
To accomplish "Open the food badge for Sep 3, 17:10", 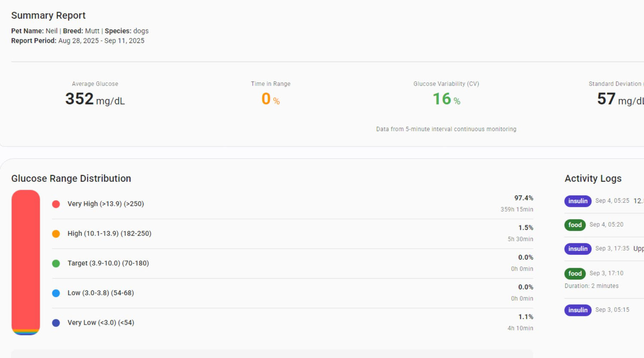I will [574, 273].
